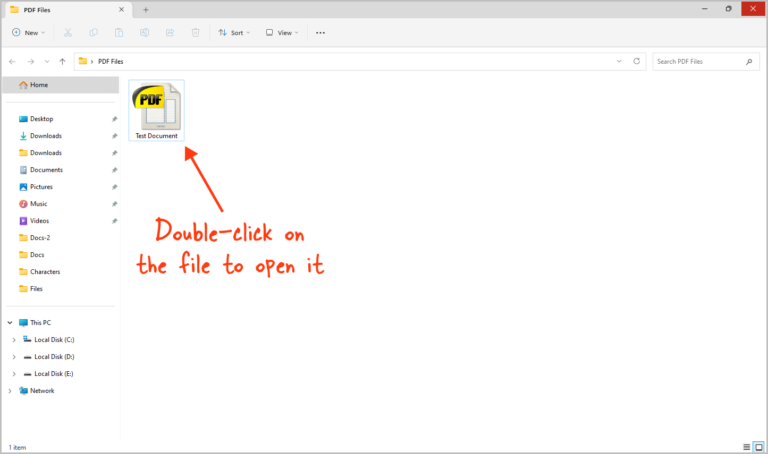
Task: Open Documents in the sidebar
Action: tap(41, 170)
